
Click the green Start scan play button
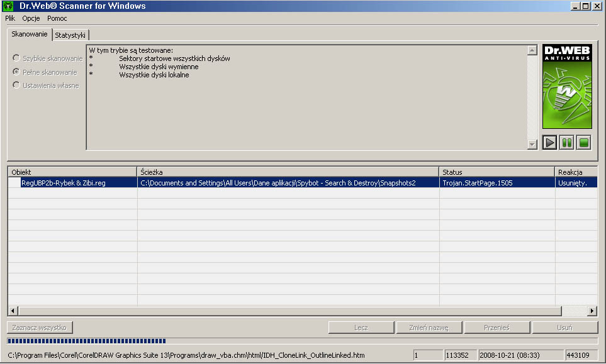[x=549, y=143]
